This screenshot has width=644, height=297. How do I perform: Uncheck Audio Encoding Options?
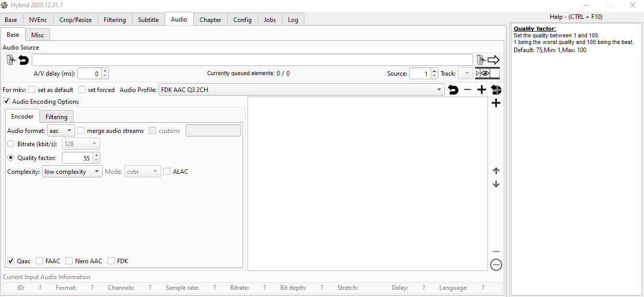[7, 102]
